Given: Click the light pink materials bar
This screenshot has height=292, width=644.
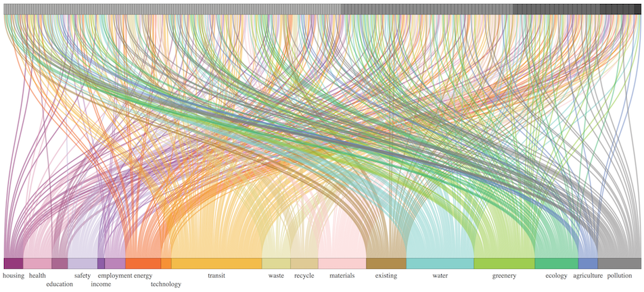Looking at the screenshot, I should click(342, 264).
